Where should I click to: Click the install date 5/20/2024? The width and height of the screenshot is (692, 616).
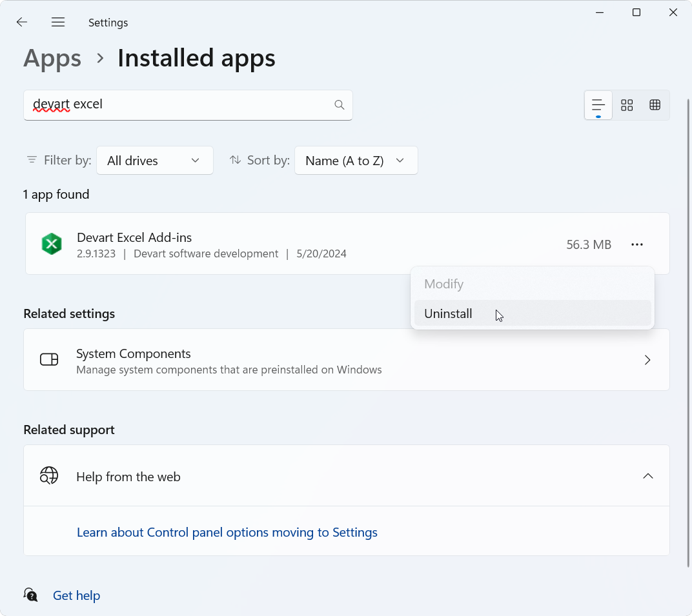click(321, 253)
